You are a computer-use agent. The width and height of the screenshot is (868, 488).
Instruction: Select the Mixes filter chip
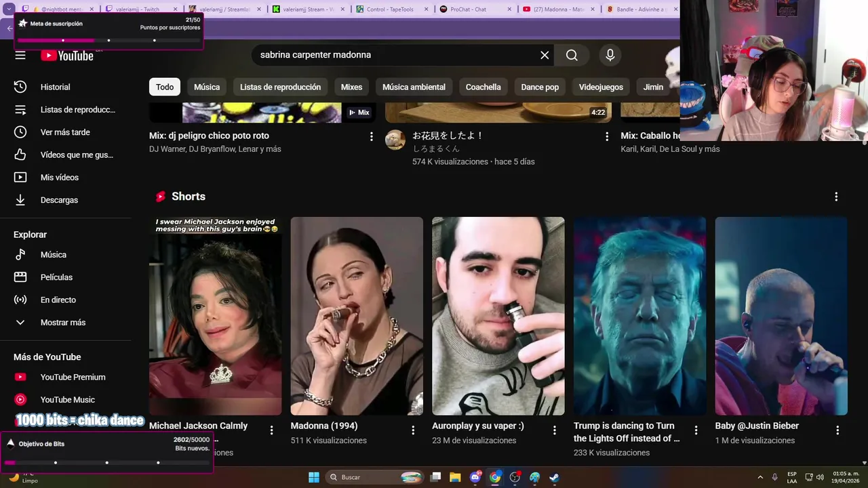[351, 87]
